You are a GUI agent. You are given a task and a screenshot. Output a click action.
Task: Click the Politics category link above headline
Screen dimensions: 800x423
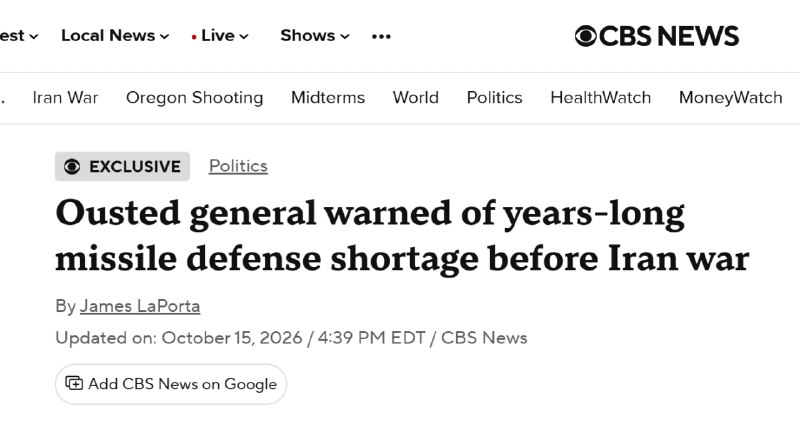(x=238, y=166)
